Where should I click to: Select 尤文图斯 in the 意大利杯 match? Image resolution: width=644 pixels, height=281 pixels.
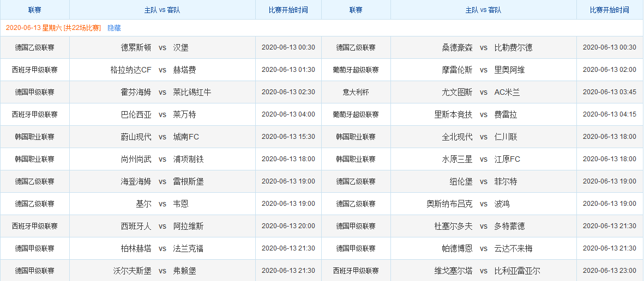pyautogui.click(x=457, y=92)
